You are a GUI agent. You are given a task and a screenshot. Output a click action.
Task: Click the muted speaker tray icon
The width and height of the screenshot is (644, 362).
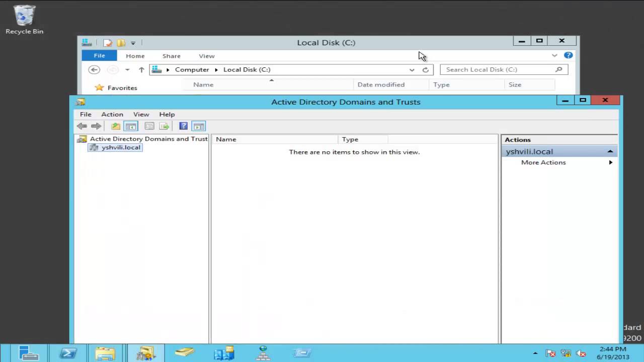pos(581,353)
